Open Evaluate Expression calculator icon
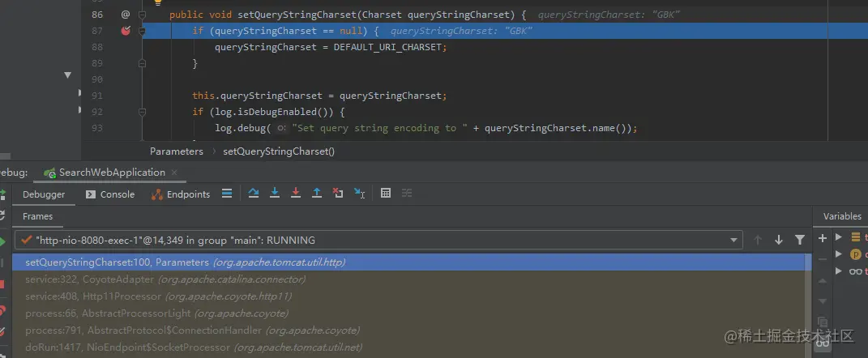 (387, 193)
